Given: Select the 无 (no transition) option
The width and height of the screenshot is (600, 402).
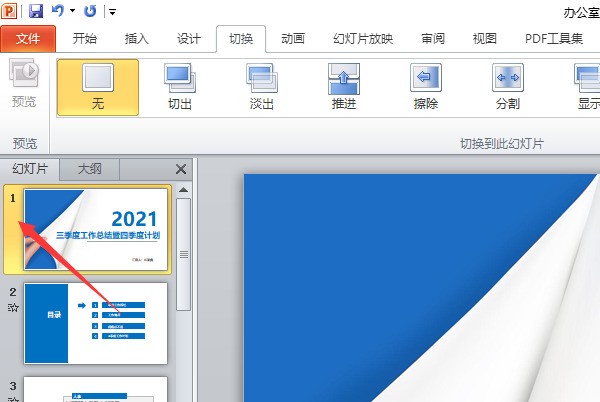Looking at the screenshot, I should point(98,86).
